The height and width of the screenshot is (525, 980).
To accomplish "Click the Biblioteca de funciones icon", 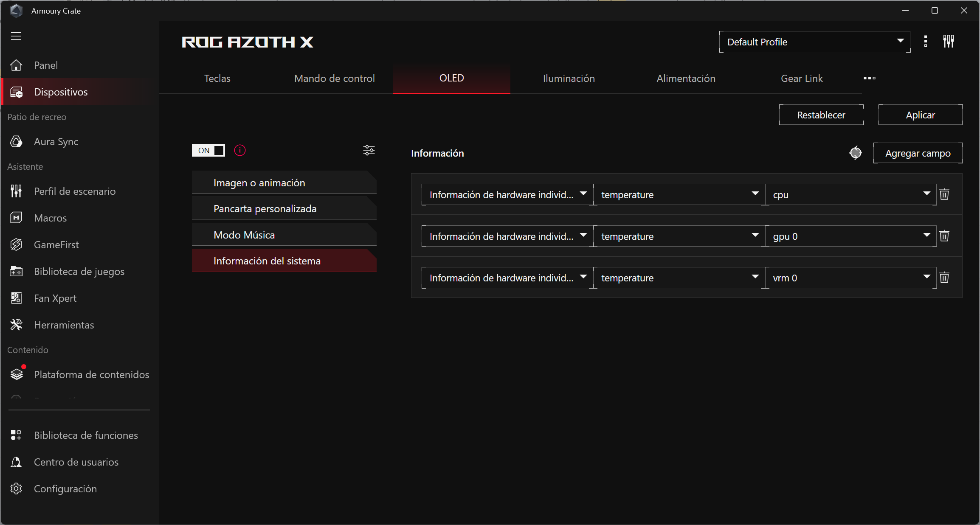I will click(x=16, y=435).
